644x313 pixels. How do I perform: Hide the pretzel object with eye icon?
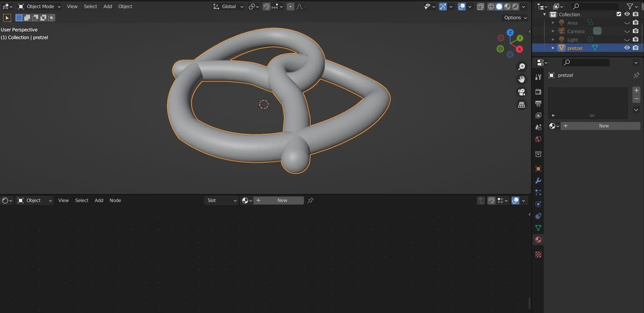[x=626, y=48]
